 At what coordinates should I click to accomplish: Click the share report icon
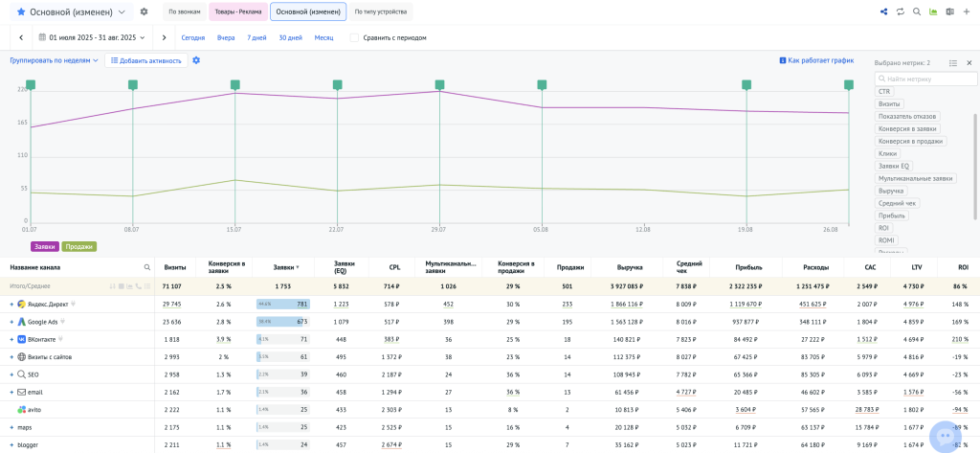coord(883,11)
